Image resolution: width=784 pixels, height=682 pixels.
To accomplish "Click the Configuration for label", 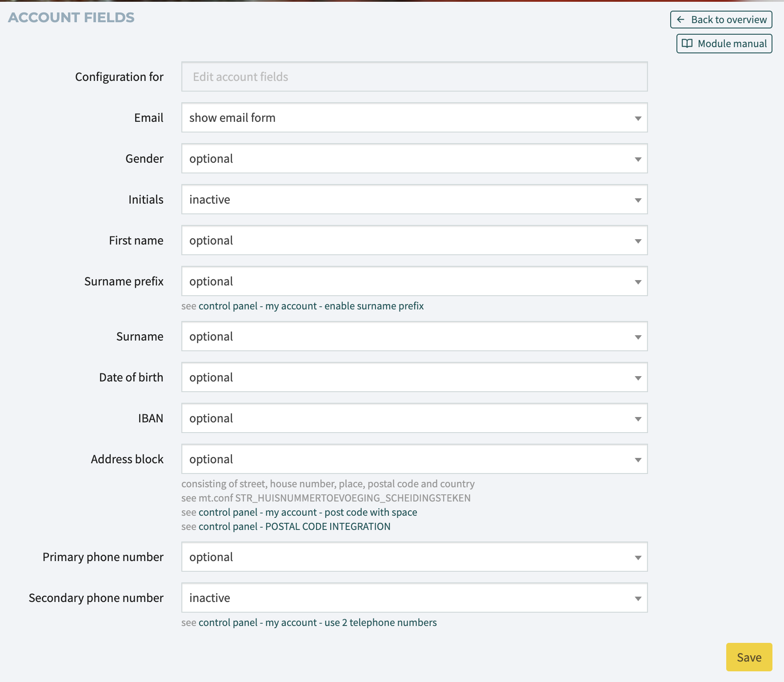I will pyautogui.click(x=119, y=77).
